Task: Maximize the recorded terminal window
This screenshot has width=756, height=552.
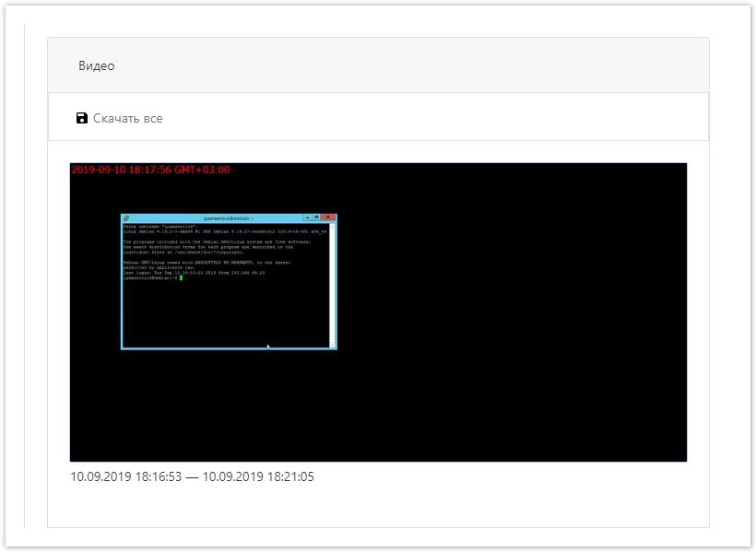Action: coord(316,218)
